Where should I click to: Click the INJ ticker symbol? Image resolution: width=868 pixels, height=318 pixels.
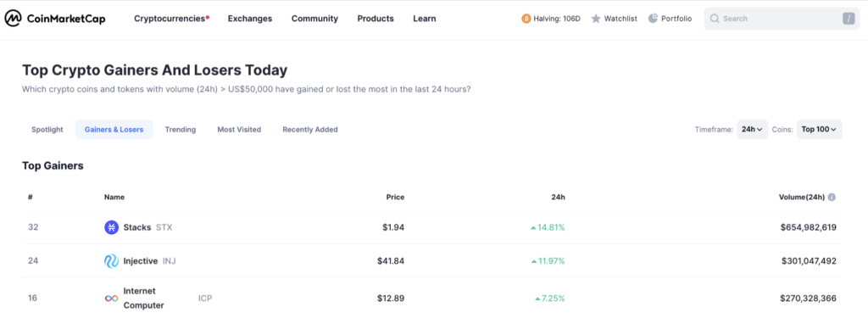pyautogui.click(x=170, y=261)
